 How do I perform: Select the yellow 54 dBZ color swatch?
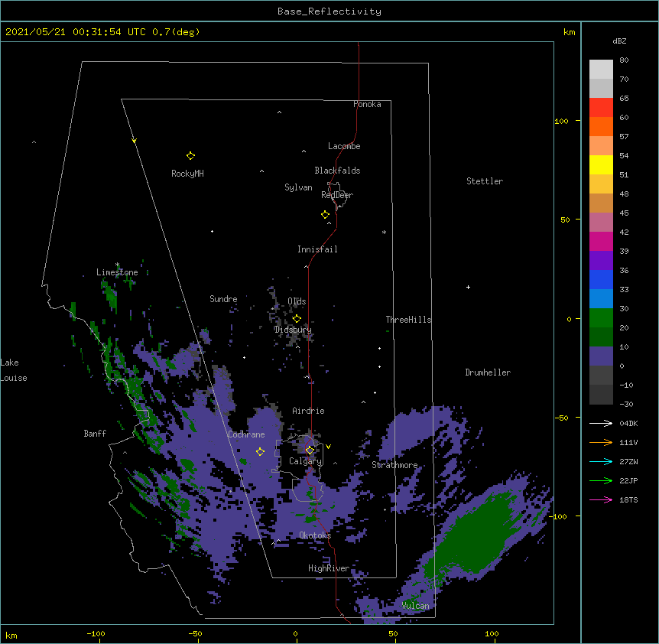click(601, 164)
